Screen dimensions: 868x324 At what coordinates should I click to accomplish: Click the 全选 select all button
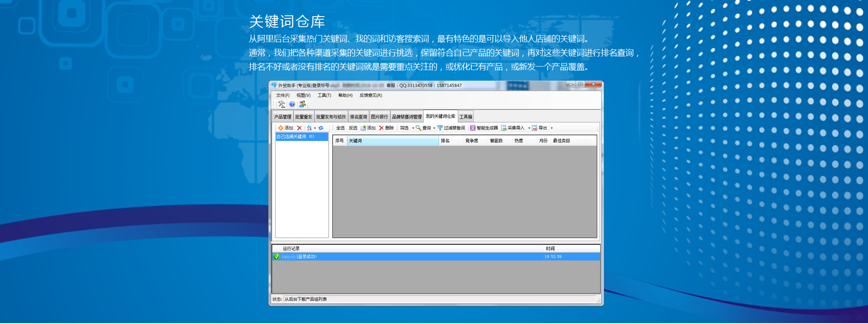click(x=341, y=128)
